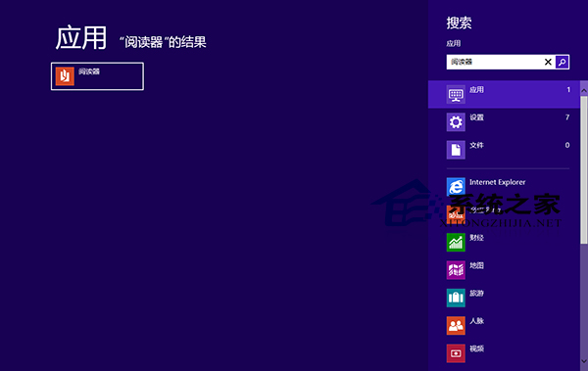This screenshot has height=371, width=588.
Task: Search within the 旅游 travel app
Action: coord(504,298)
